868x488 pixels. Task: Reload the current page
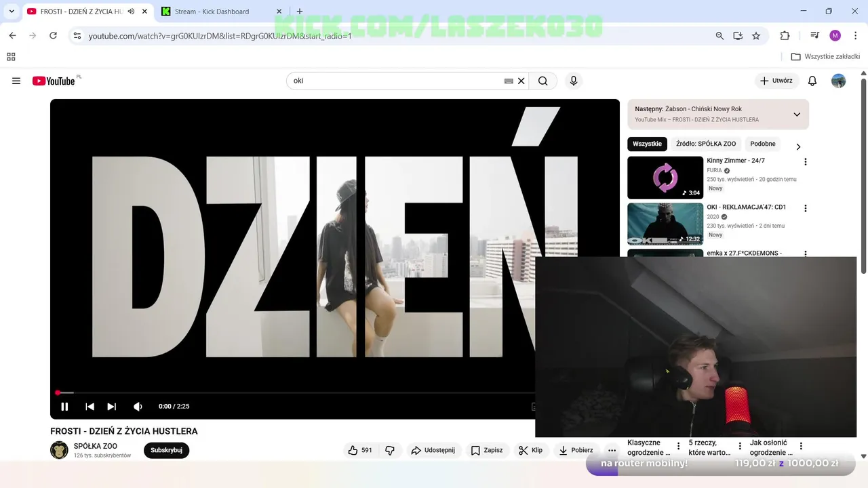pos(53,35)
